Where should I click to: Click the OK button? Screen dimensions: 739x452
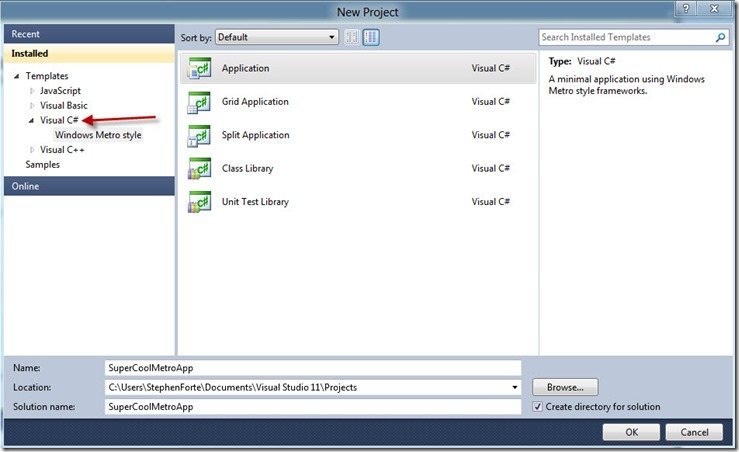click(x=631, y=432)
